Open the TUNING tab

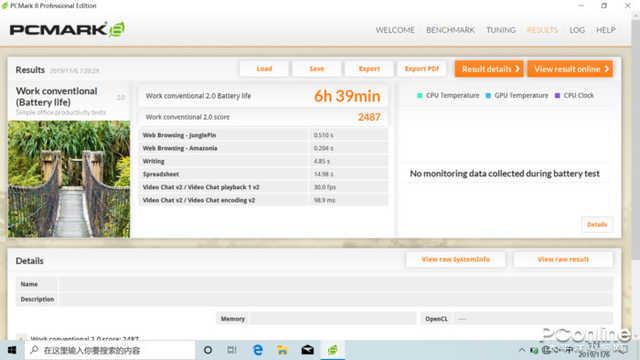click(501, 30)
